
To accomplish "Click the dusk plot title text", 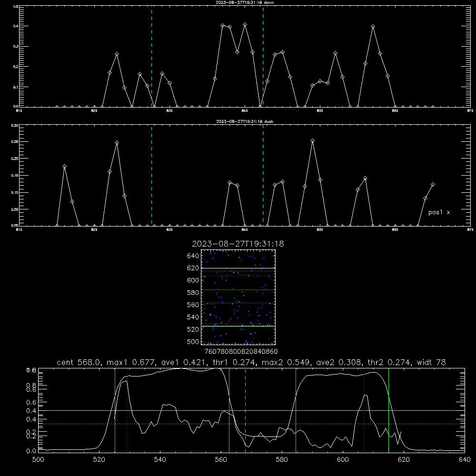I will (245, 121).
